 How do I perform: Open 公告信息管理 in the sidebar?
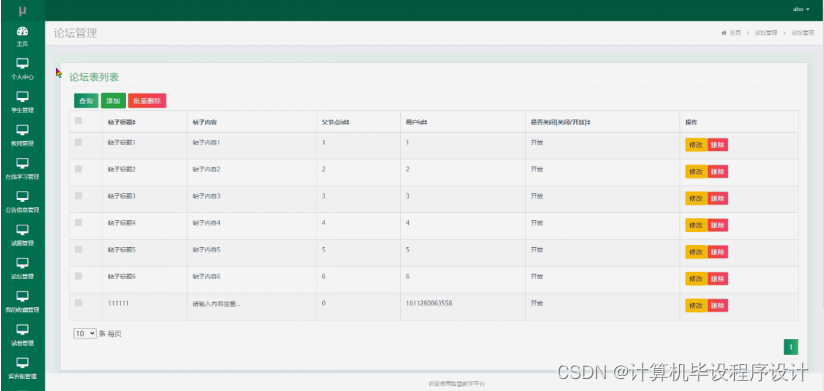[x=22, y=202]
